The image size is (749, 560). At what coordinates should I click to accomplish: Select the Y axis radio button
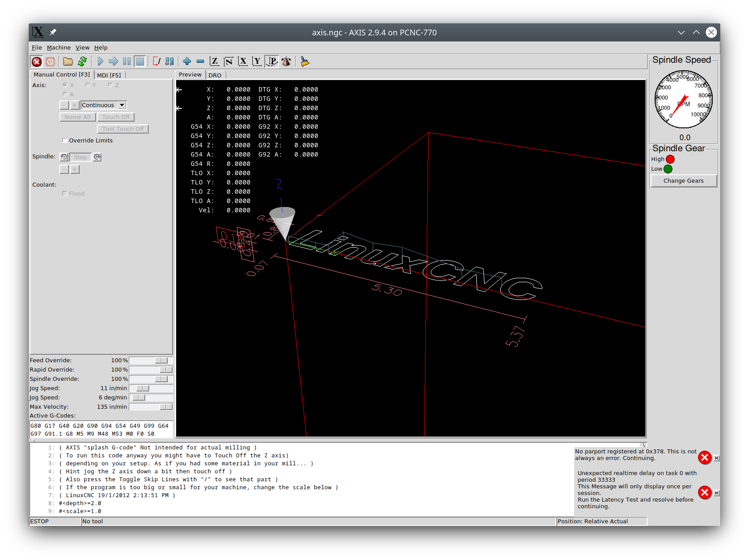coord(88,85)
